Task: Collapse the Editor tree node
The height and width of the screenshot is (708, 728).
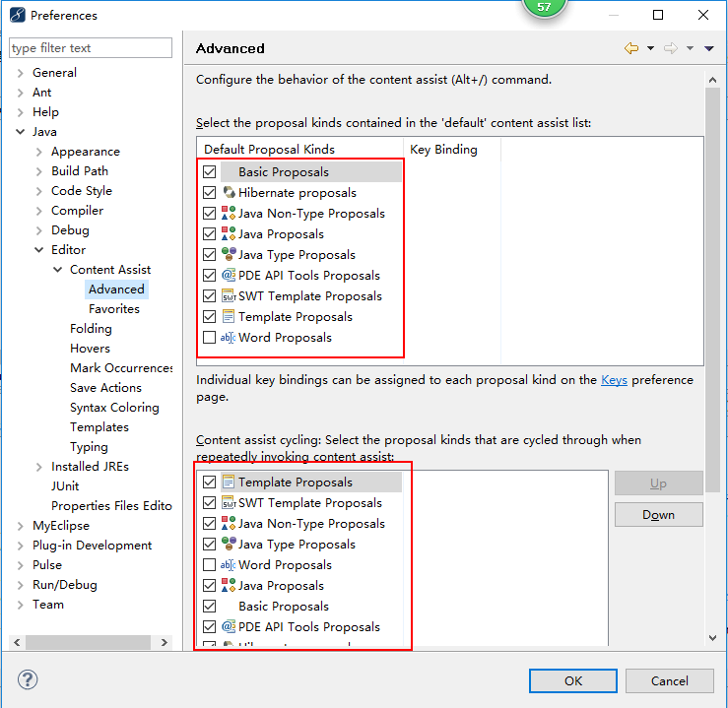Action: (39, 250)
